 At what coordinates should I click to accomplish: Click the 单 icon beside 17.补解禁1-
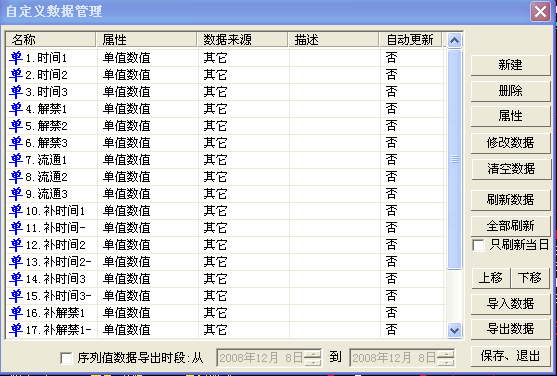pos(16,330)
